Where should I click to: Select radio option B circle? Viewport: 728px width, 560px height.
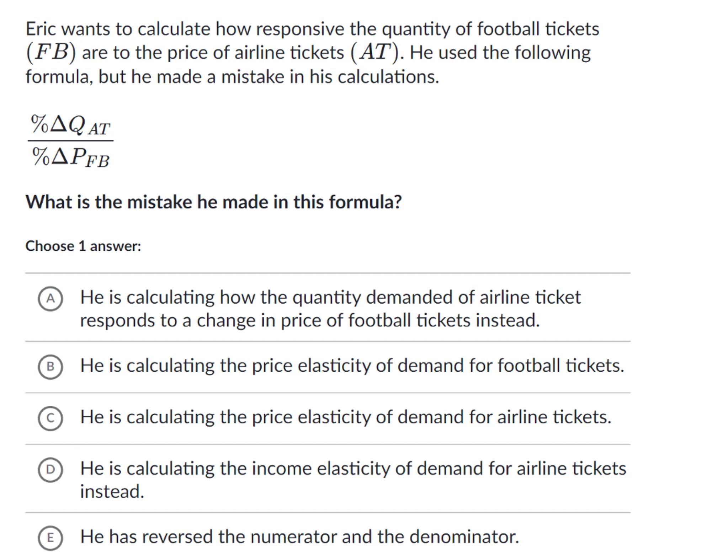pyautogui.click(x=50, y=367)
